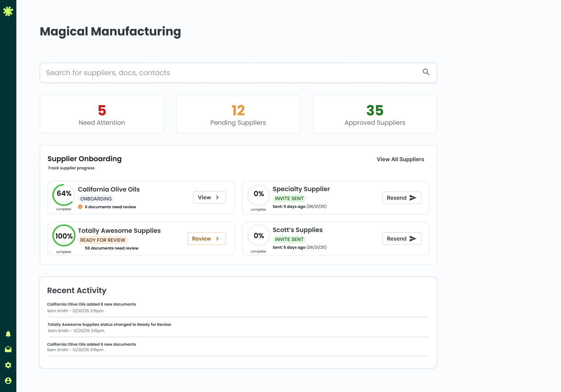The image size is (561, 392).
Task: Open Totally Awesome Supplies status changed activity
Action: [x=109, y=324]
